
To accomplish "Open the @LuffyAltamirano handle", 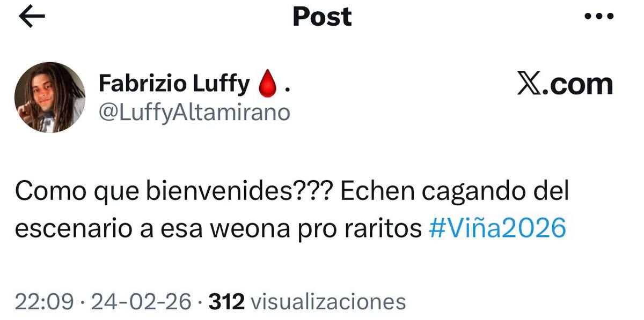I will 195,113.
